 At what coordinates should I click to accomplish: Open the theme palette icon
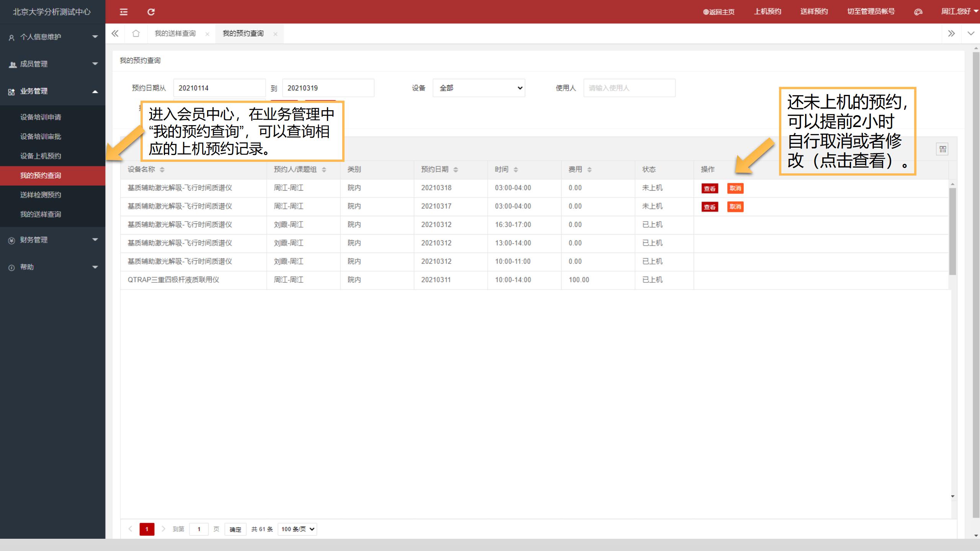(918, 12)
